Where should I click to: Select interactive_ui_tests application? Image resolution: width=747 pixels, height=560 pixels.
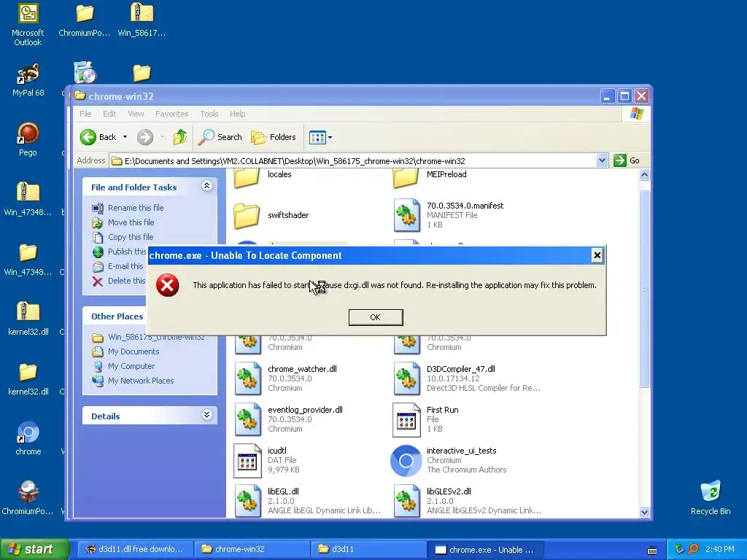pyautogui.click(x=449, y=460)
